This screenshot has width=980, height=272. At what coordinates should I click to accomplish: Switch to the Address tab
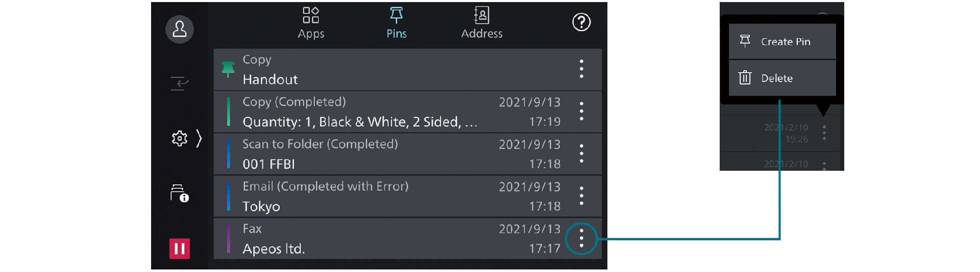pyautogui.click(x=481, y=23)
